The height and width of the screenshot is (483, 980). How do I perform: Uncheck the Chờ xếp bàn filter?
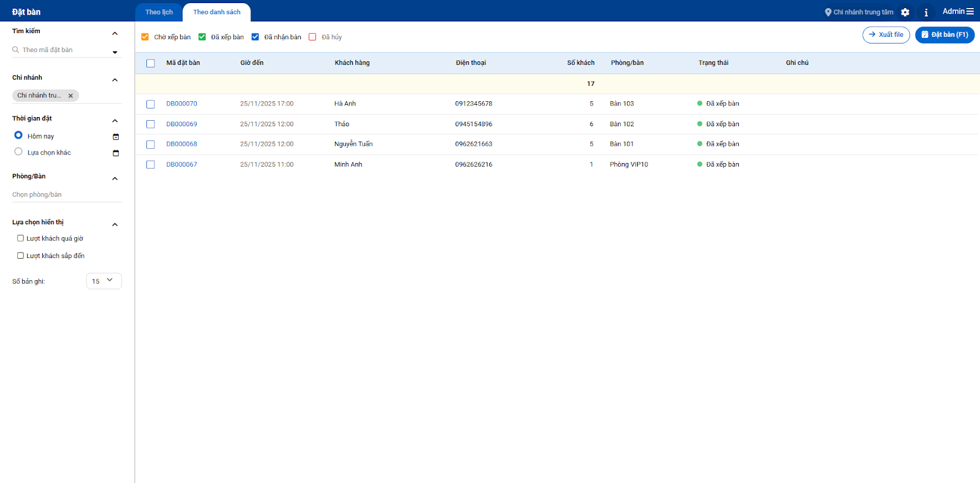pos(145,37)
